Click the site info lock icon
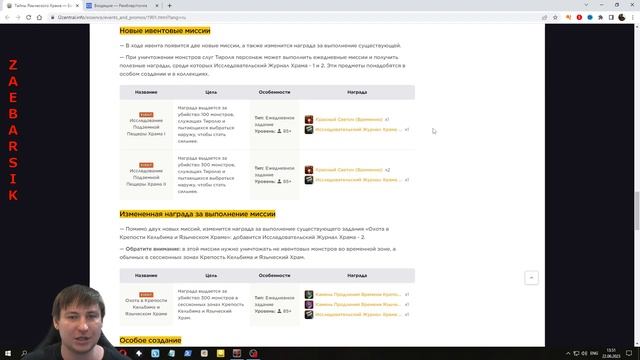640x360 pixels. pos(53,18)
